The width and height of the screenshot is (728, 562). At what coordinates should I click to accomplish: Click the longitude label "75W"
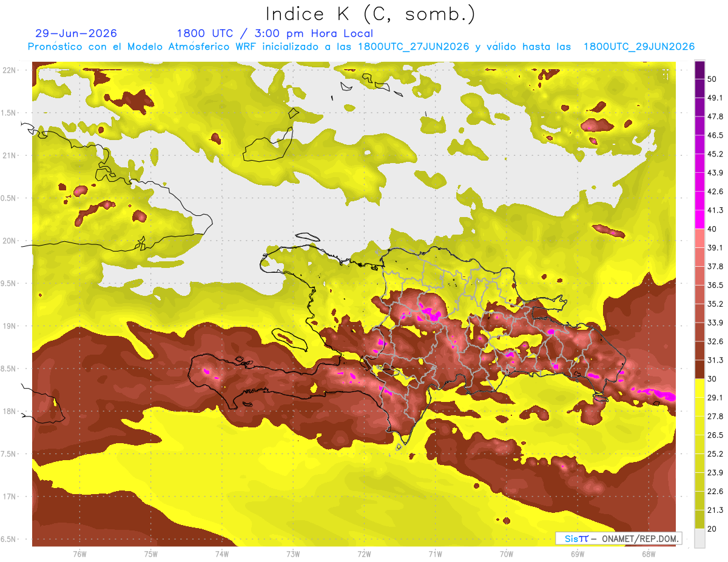pos(151,554)
